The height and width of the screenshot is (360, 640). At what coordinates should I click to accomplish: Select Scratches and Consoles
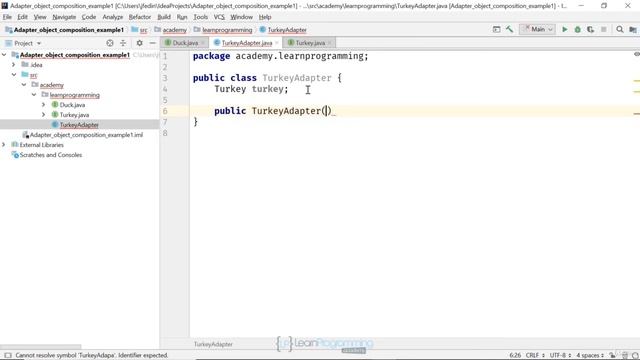coord(51,155)
